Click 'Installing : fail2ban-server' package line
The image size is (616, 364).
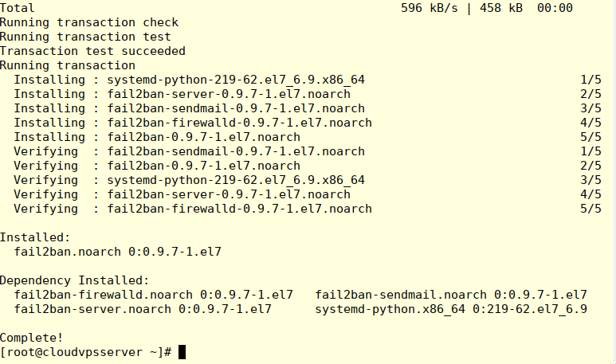click(182, 94)
